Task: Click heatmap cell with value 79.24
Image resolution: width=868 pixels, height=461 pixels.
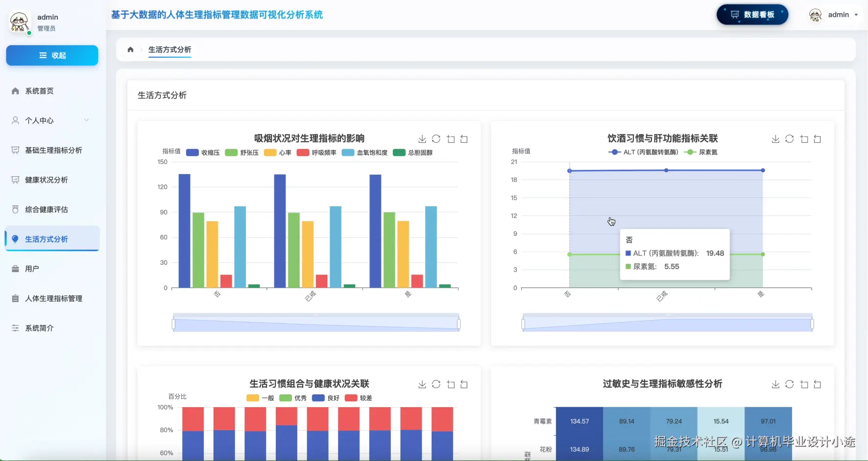Action: coord(674,421)
